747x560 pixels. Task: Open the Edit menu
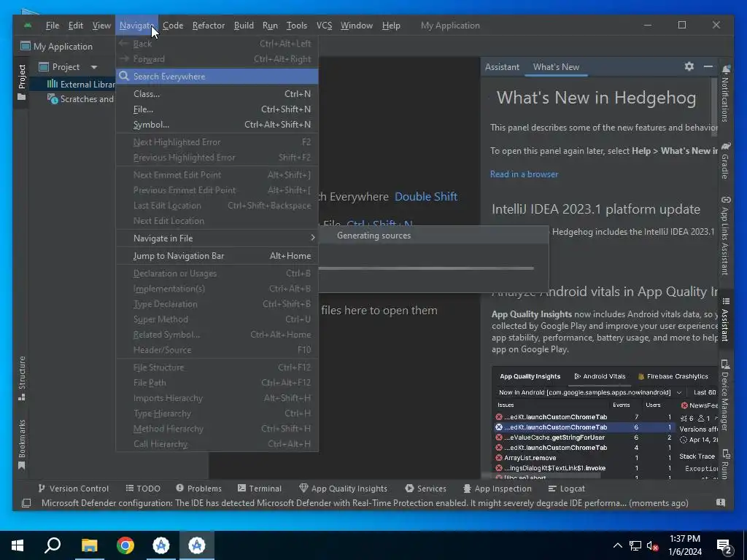coord(76,26)
